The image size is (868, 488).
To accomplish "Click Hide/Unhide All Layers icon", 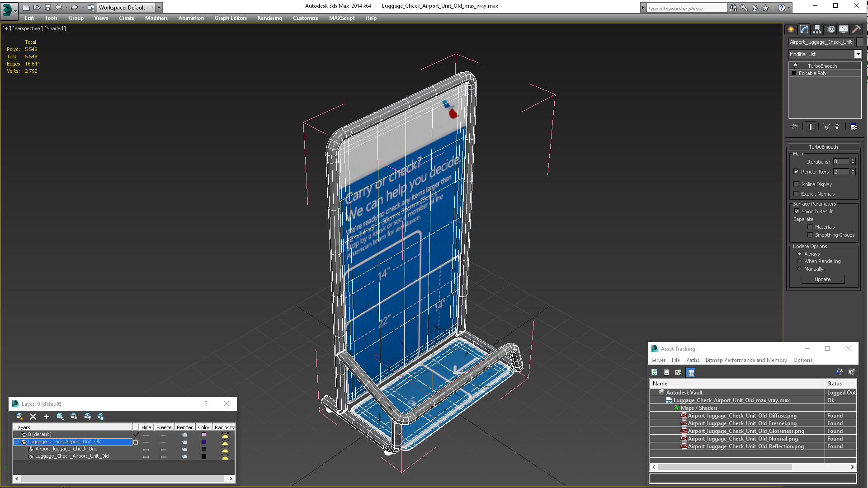I will pyautogui.click(x=87, y=417).
